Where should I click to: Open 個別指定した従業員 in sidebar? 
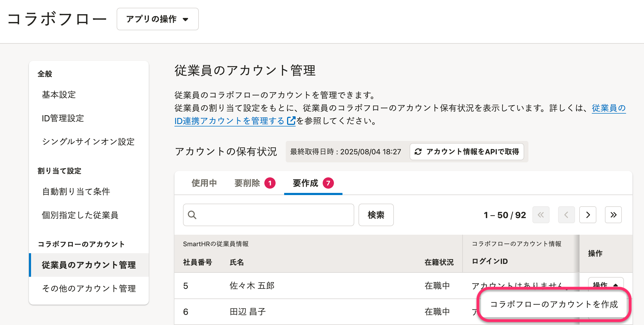pos(80,215)
